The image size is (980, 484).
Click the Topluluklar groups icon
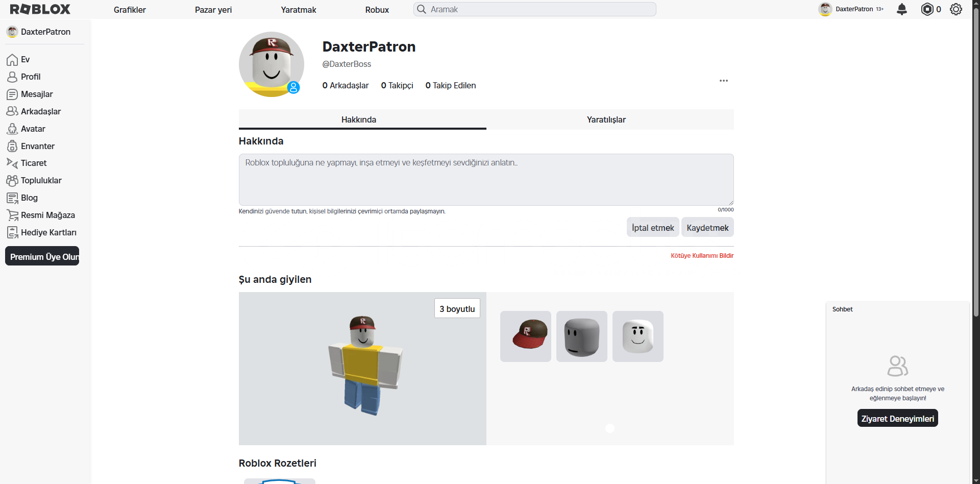12,181
